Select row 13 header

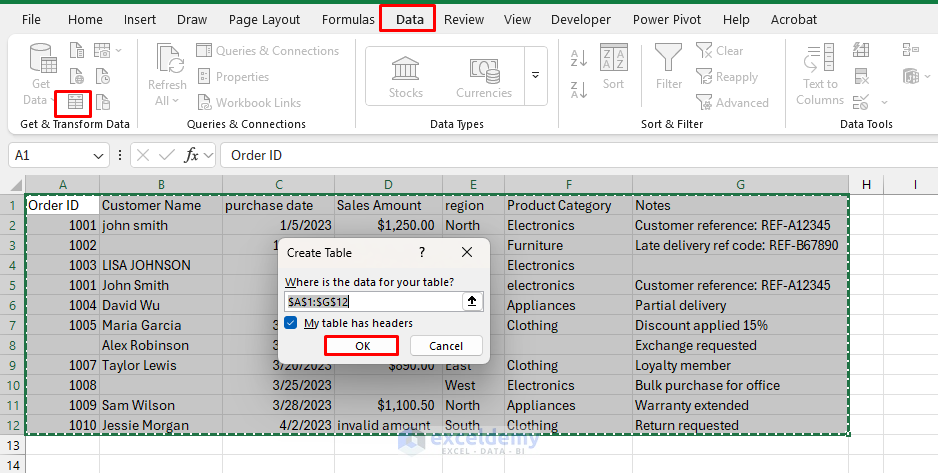[13, 445]
